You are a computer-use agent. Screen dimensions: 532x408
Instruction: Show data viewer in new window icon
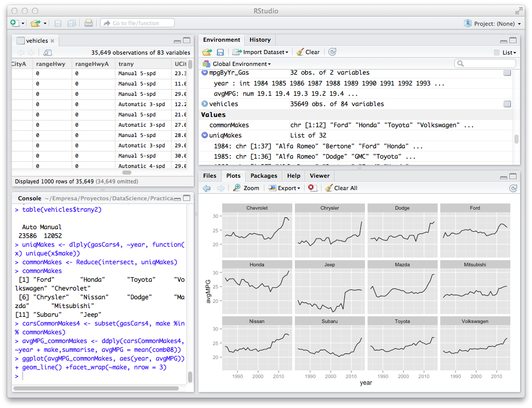click(x=48, y=53)
